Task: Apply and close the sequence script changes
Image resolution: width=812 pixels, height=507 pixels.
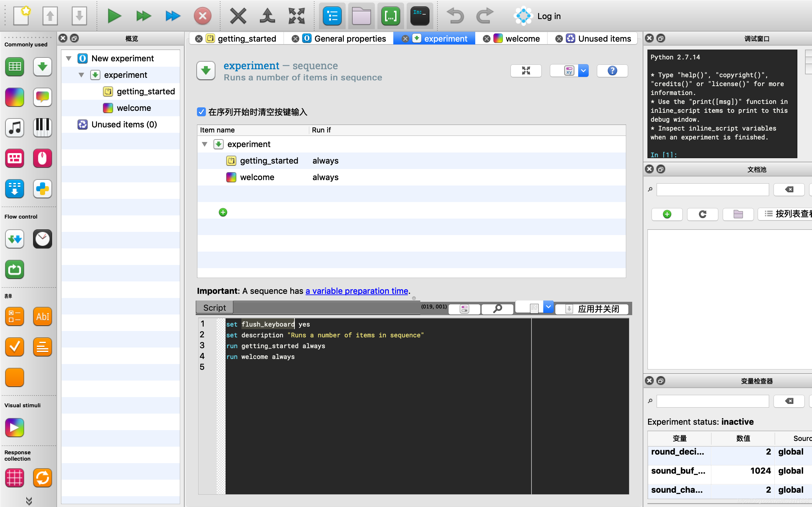Action: click(x=591, y=309)
